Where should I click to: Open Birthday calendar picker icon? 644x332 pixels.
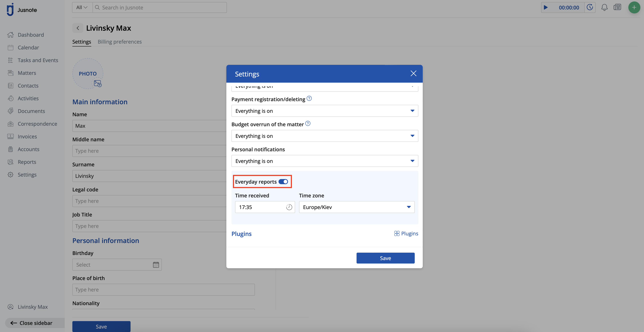click(x=156, y=265)
